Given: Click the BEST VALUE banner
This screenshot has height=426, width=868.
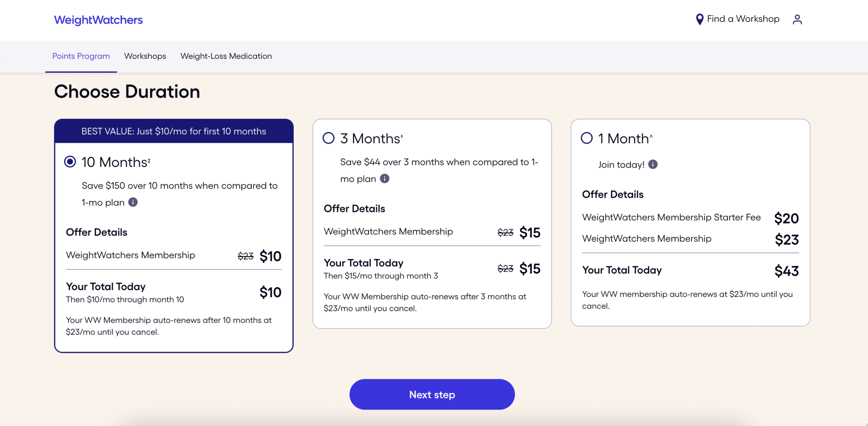Looking at the screenshot, I should pos(174,131).
